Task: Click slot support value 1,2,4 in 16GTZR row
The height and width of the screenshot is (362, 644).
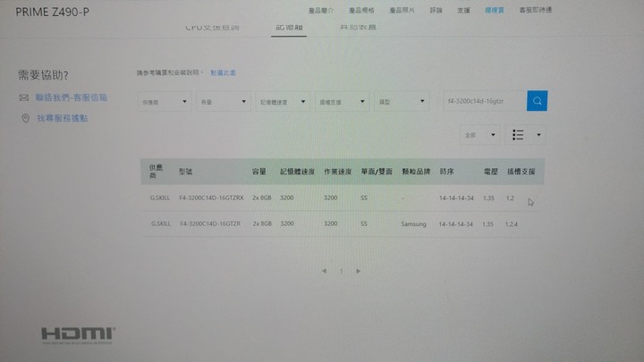Action: pos(512,224)
